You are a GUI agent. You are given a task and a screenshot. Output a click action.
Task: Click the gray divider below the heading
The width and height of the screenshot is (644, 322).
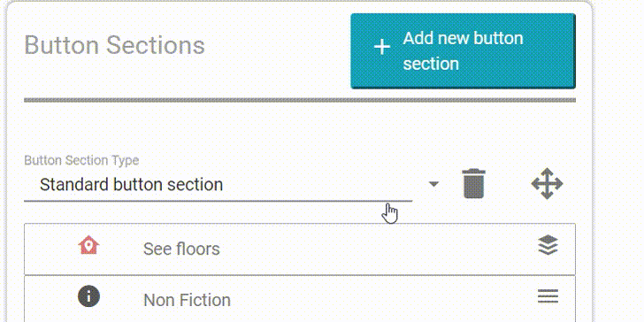click(300, 100)
